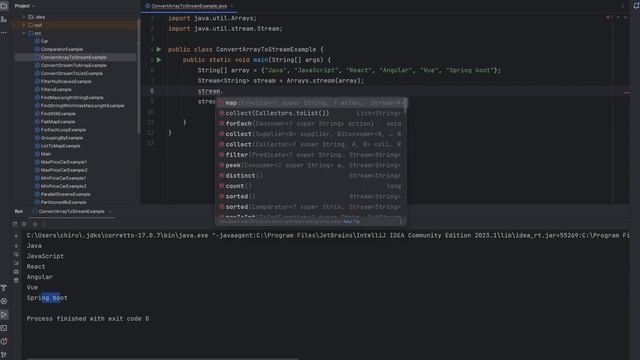Viewport: 640px width, 360px height.
Task: Rerun the program in Run toolbar
Action: point(15,224)
